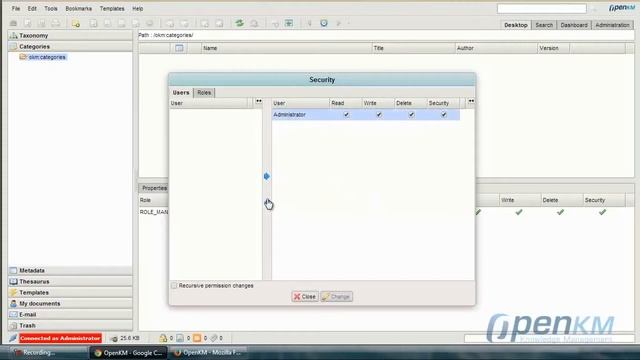Select okm:categories tree node
This screenshot has height=360, width=640.
(x=47, y=57)
